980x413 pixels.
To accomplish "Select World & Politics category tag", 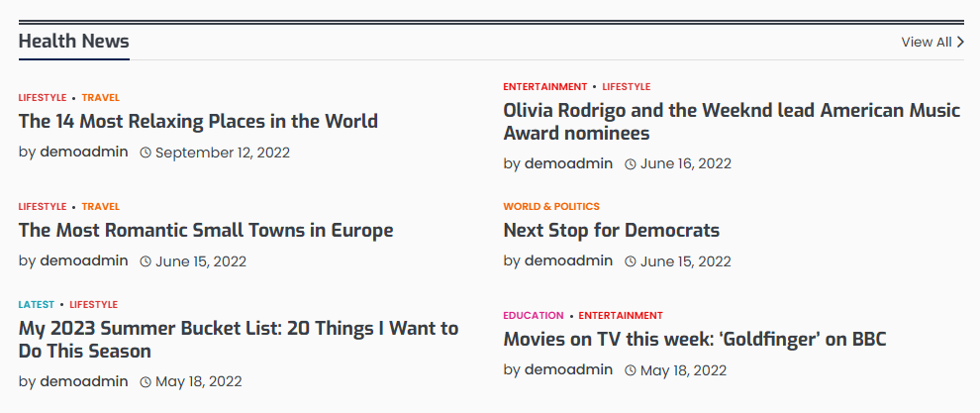I will [x=551, y=206].
